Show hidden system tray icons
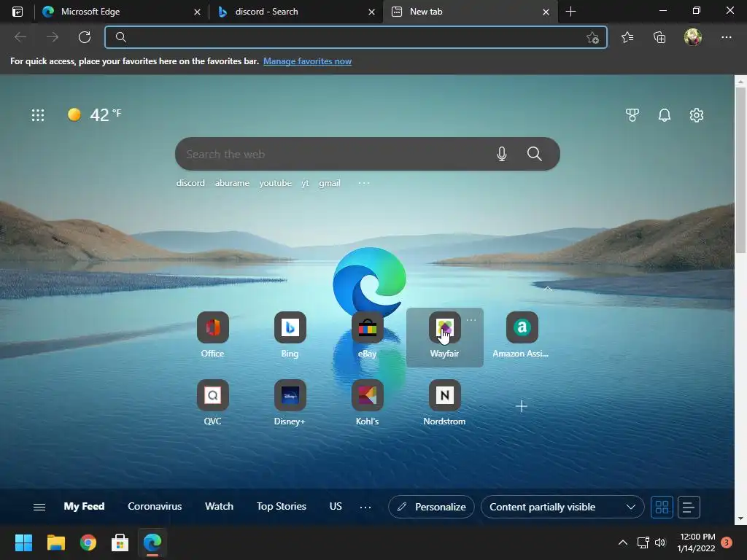Viewport: 747px width, 560px height. click(623, 542)
